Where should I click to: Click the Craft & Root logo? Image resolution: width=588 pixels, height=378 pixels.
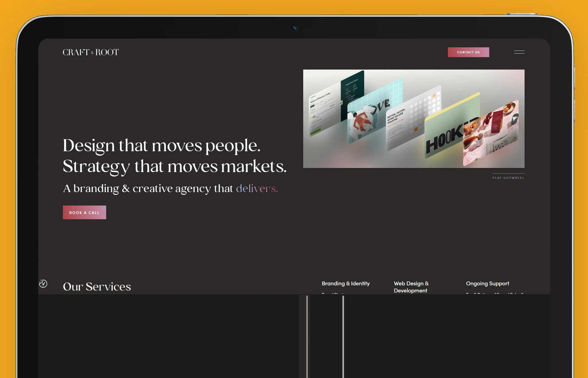tap(91, 52)
